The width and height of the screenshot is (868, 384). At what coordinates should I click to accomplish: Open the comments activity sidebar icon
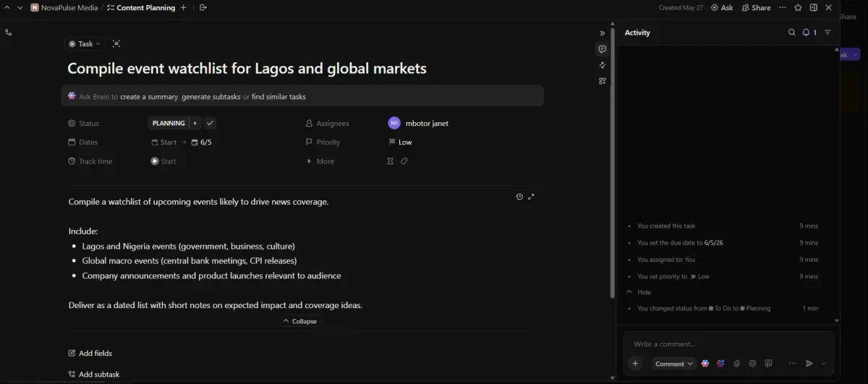pyautogui.click(x=602, y=49)
